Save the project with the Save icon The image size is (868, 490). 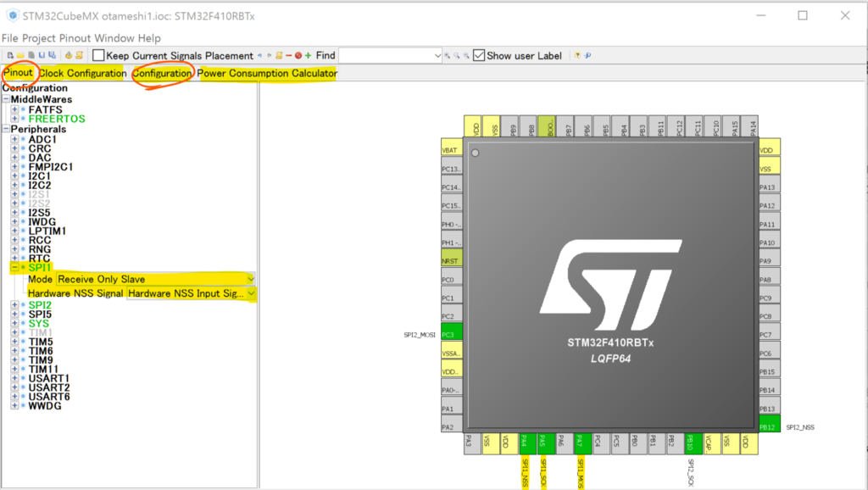(42, 55)
